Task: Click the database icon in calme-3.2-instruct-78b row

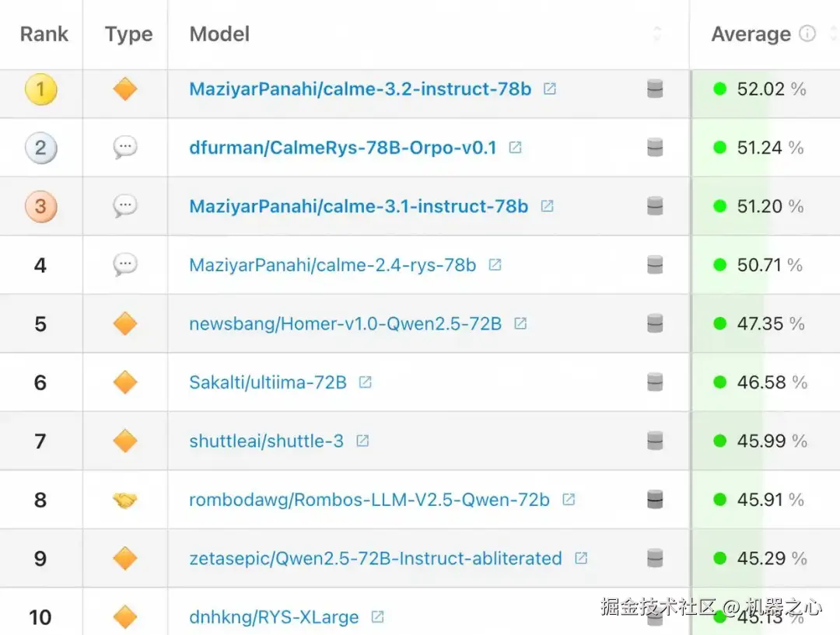Action: (x=655, y=89)
